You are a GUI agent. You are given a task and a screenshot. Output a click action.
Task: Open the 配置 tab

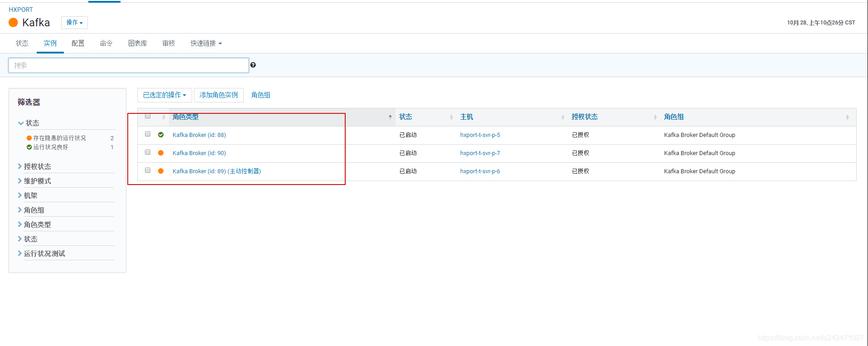78,43
